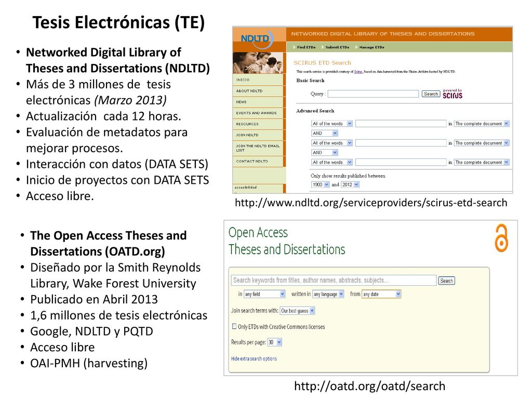Open the 'any date' dropdown

pos(382,294)
